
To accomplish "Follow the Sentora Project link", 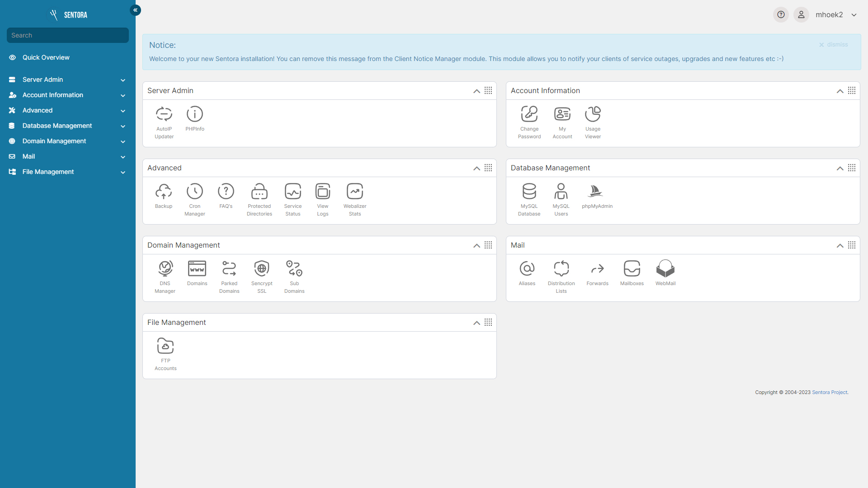I will coord(830,392).
